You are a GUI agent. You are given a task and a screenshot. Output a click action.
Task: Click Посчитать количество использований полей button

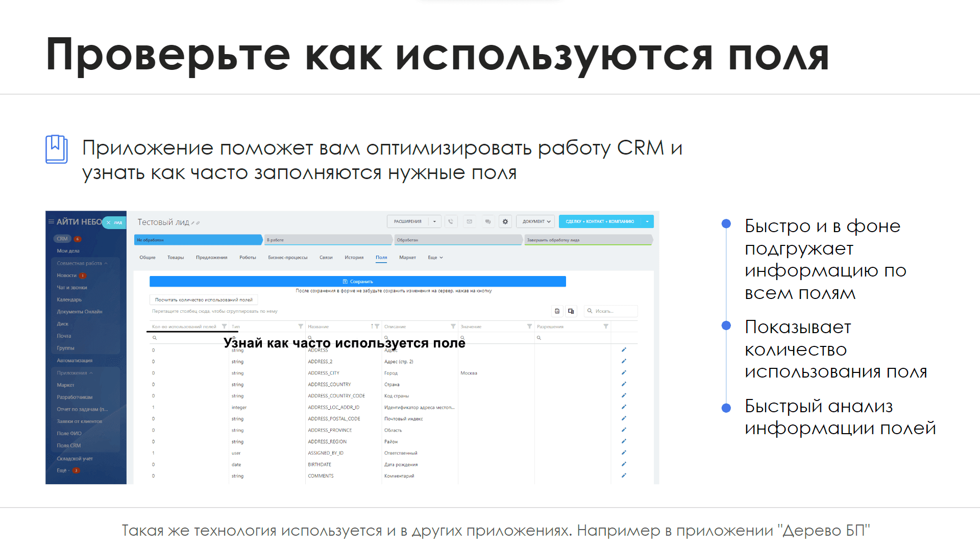204,300
